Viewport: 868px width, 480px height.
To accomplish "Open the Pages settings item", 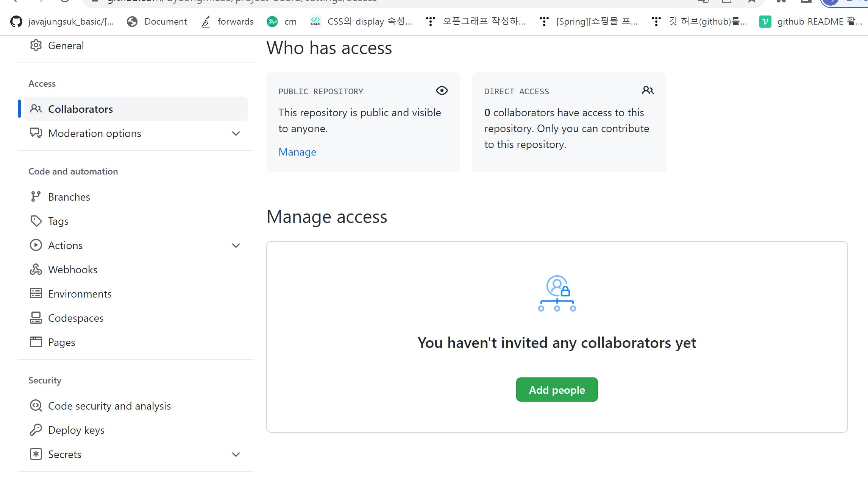I will (61, 342).
